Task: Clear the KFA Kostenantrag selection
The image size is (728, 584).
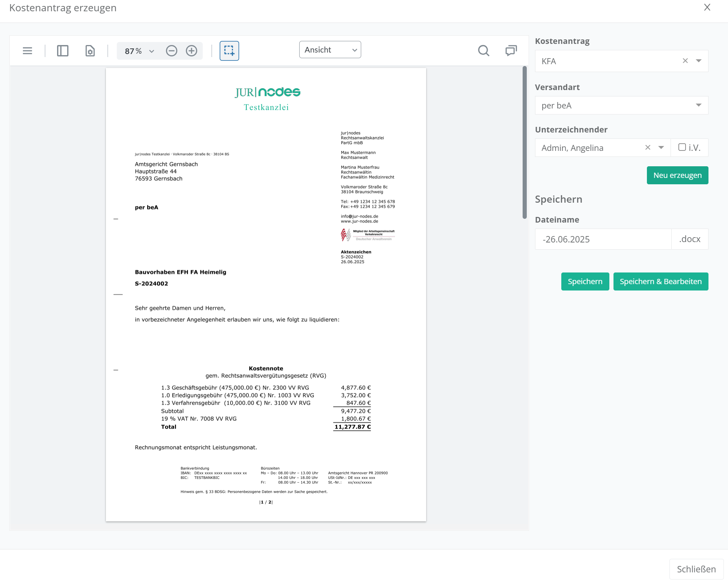Action: pyautogui.click(x=685, y=61)
